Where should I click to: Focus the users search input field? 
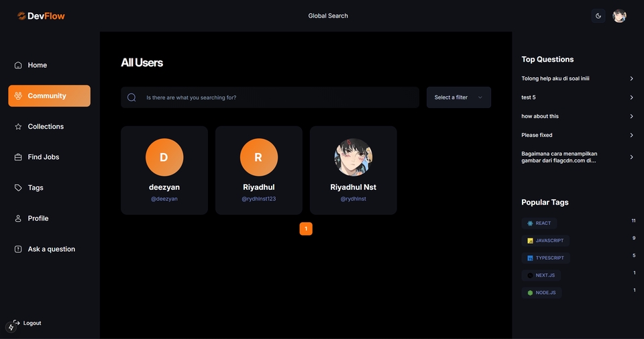click(270, 97)
